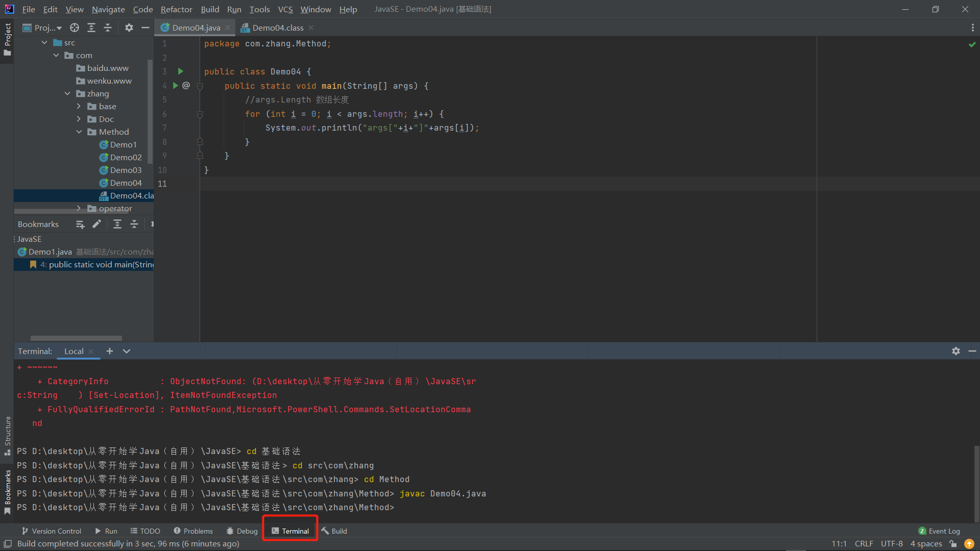Click the edit bookmark pencil icon
Viewport: 980px width, 551px height.
click(96, 224)
